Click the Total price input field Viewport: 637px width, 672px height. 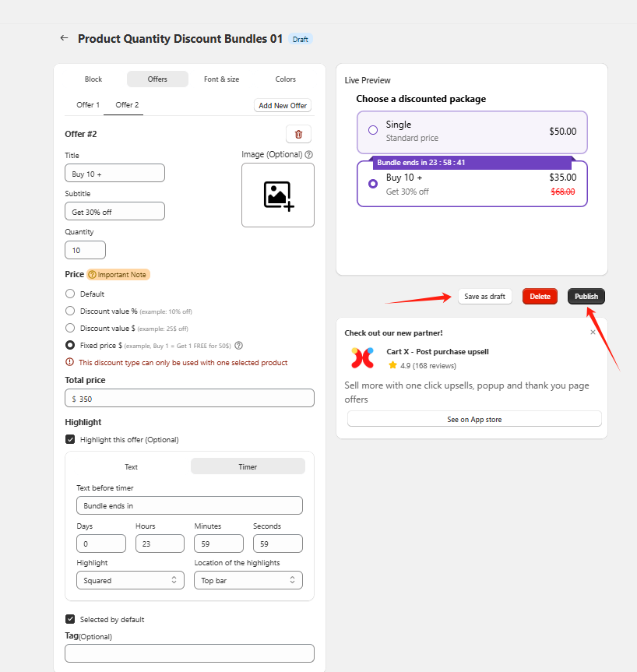pyautogui.click(x=189, y=398)
